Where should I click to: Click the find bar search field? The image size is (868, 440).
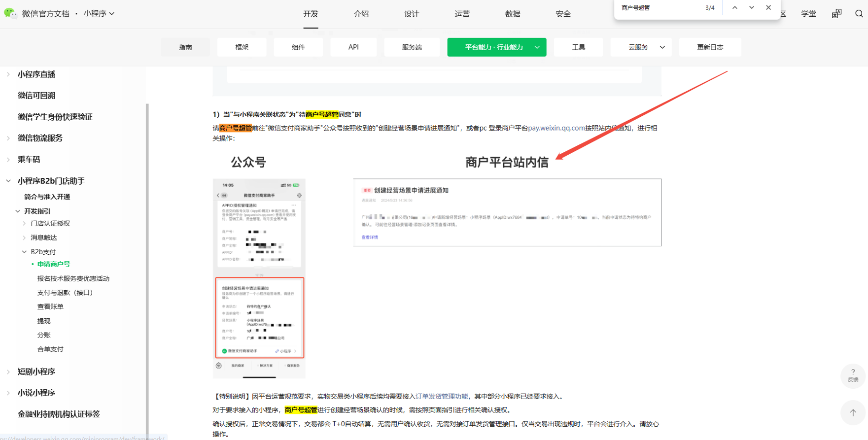(658, 8)
